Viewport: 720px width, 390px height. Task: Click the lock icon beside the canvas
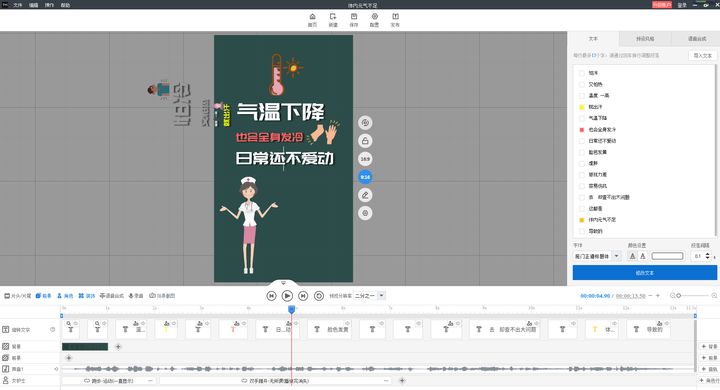[x=365, y=141]
